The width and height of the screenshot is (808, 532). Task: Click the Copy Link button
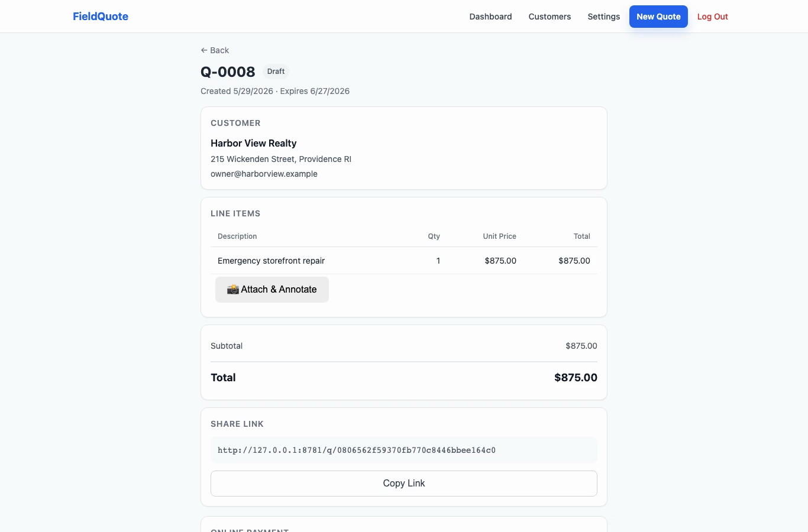click(404, 484)
